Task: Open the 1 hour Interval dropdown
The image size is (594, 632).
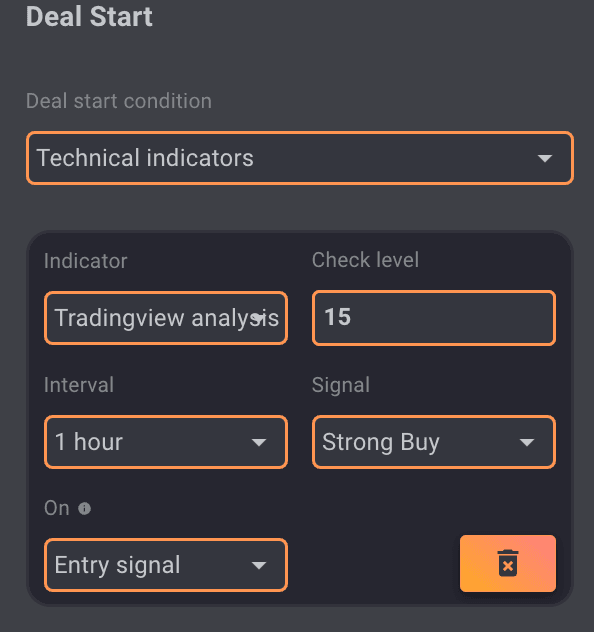Action: point(166,442)
